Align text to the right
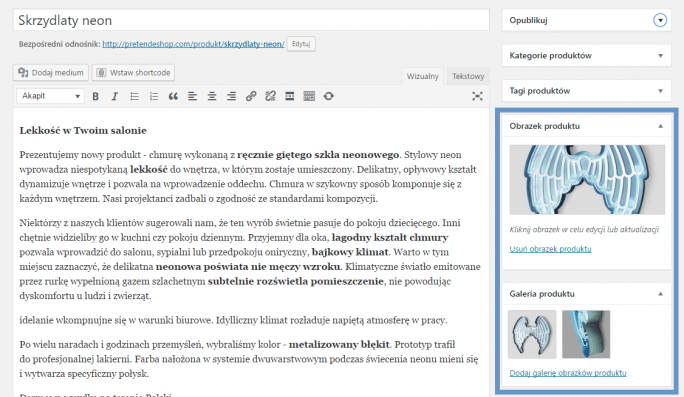Viewport: 684px width, 397px height. click(x=231, y=96)
